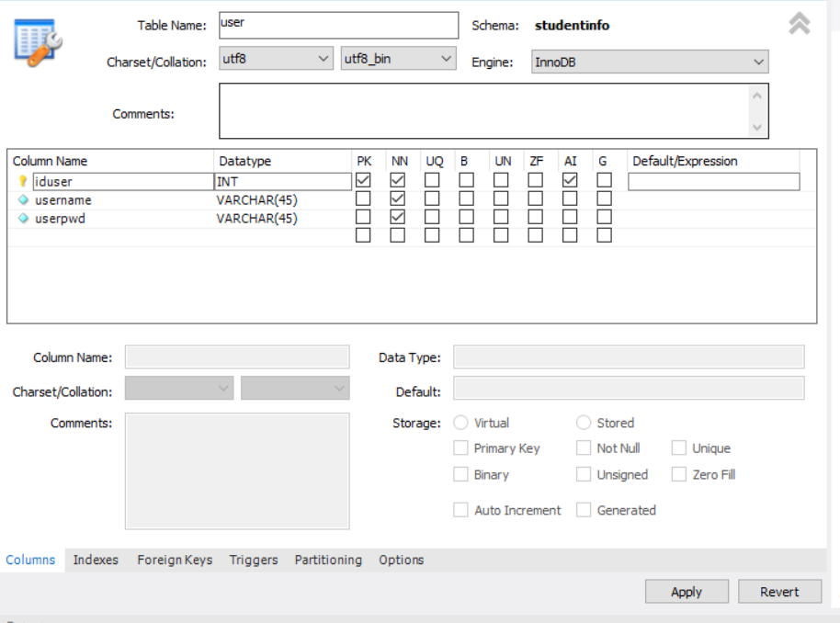Image resolution: width=840 pixels, height=623 pixels.
Task: Toggle the Primary Key detail checkbox
Action: [460, 447]
